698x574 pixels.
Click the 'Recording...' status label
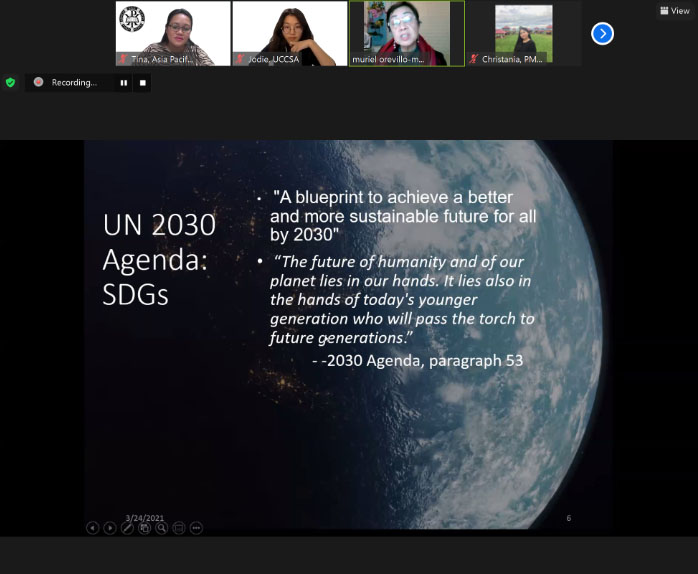(74, 82)
